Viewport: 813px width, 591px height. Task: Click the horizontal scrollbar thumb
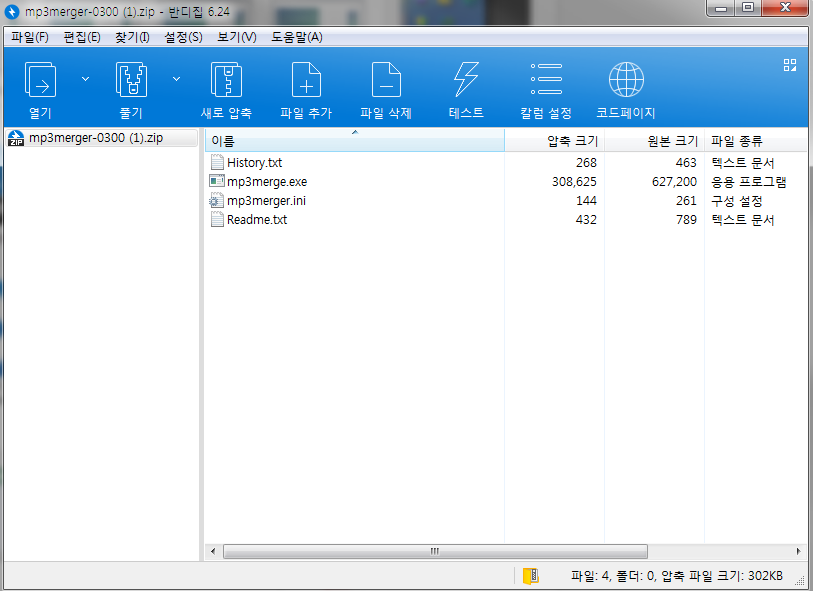[x=435, y=551]
